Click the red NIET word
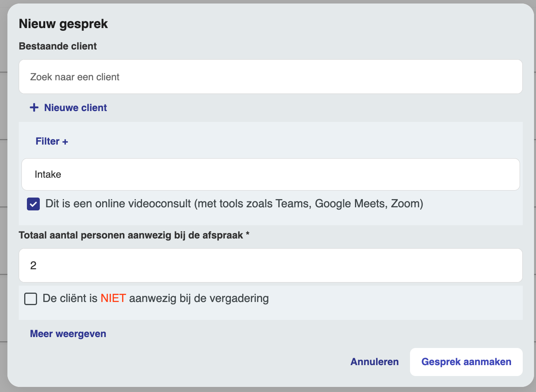The width and height of the screenshot is (536, 392). [x=113, y=298]
